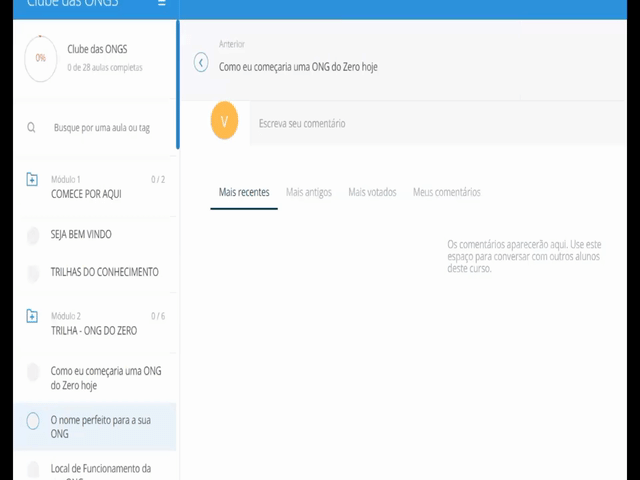Switch to the Mais votados tab
The width and height of the screenshot is (640, 480).
[x=372, y=192]
